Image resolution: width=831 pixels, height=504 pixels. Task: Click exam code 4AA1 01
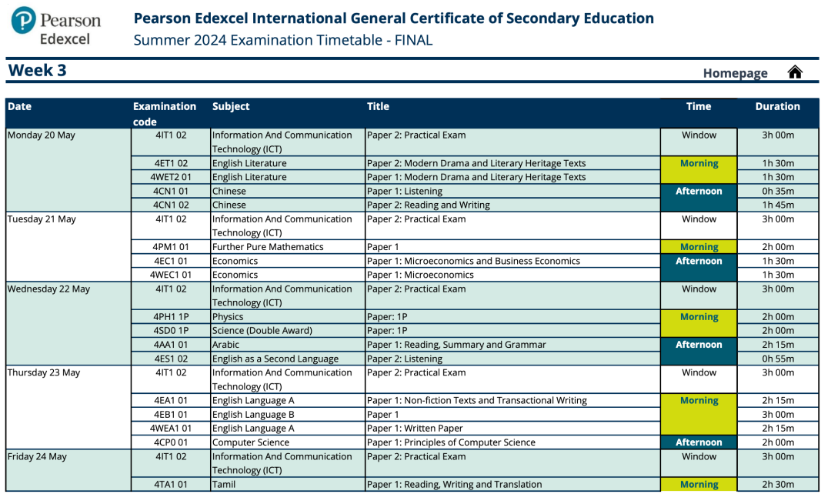pos(171,345)
